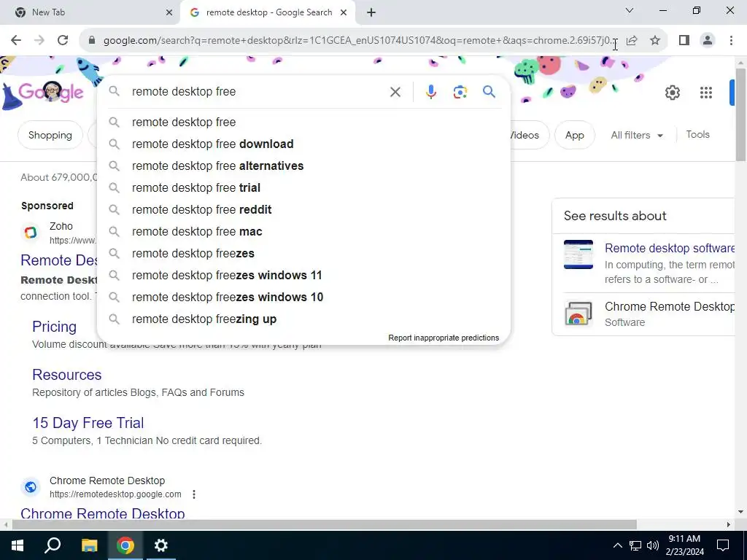Open the Chrome three-dot menu
Viewport: 747px width, 560px height.
point(731,41)
